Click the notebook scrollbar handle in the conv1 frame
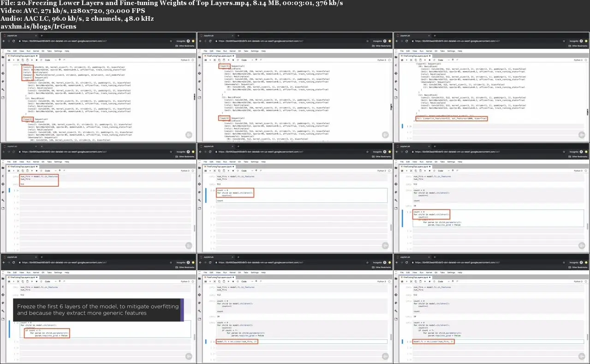The height and width of the screenshot is (364, 590). tap(194, 97)
